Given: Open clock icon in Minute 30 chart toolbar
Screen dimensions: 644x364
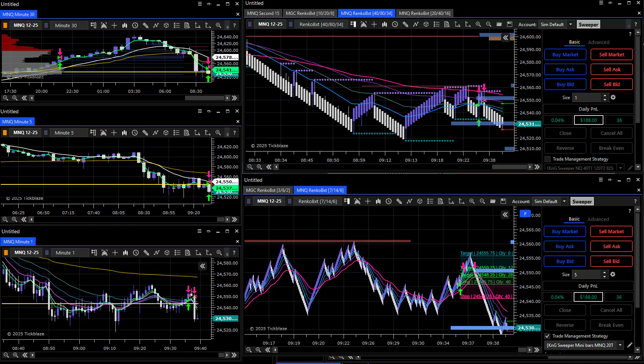Looking at the screenshot, I should 135,25.
